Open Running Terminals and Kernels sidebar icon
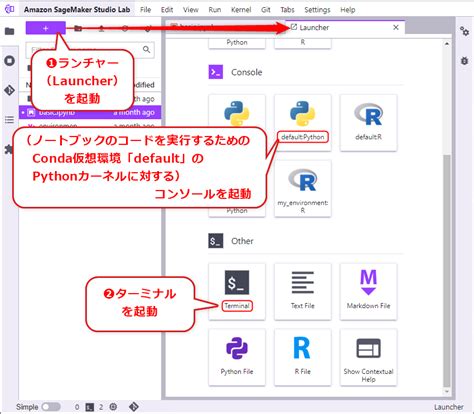The width and height of the screenshot is (474, 414). coord(10,61)
